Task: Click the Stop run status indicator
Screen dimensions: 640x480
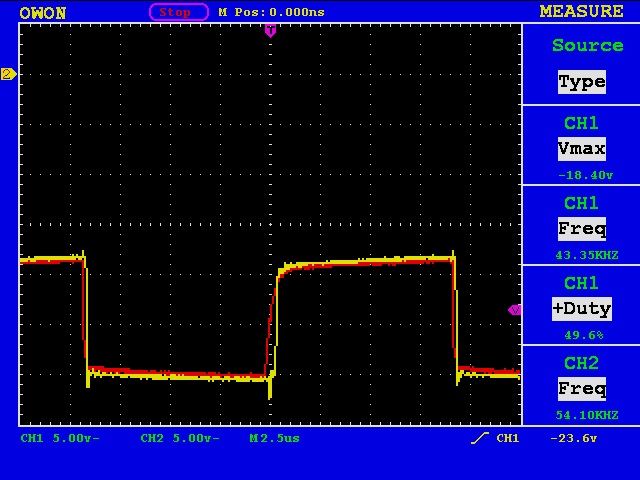Action: 179,12
